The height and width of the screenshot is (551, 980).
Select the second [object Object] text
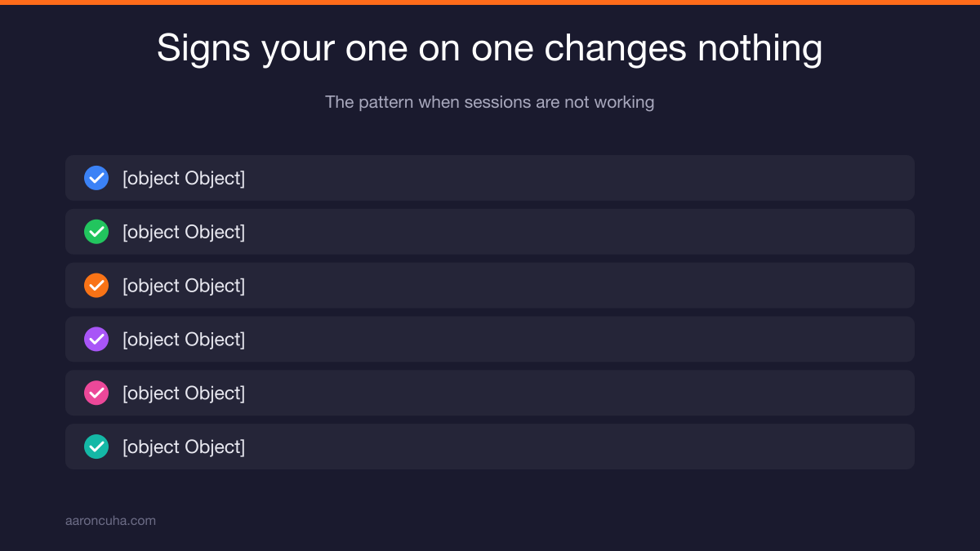(184, 232)
